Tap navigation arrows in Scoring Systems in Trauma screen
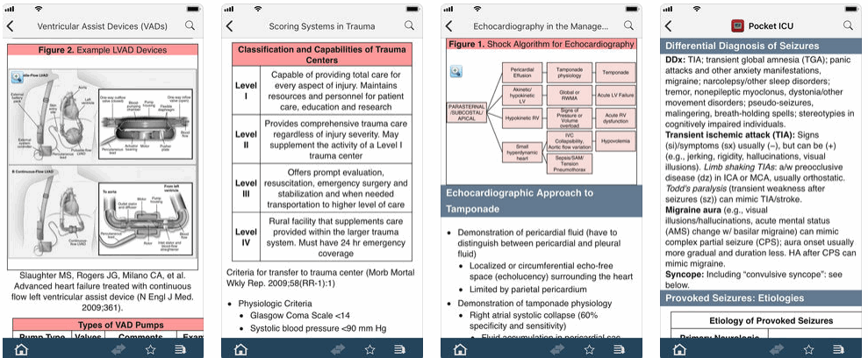 [338, 349]
